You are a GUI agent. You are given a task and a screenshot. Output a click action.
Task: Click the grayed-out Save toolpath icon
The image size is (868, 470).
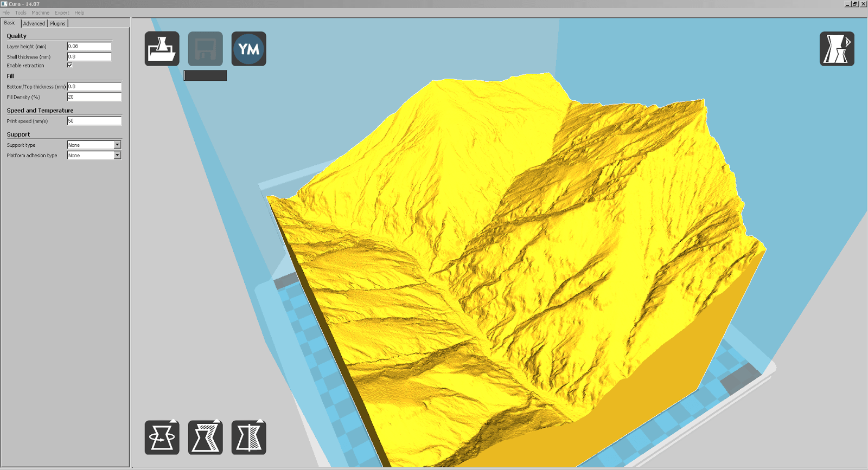205,49
